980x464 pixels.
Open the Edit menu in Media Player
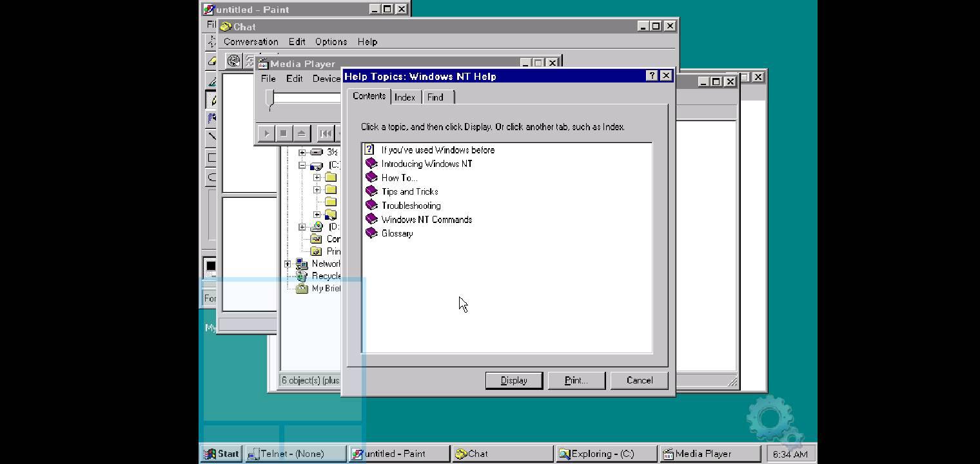pyautogui.click(x=294, y=79)
